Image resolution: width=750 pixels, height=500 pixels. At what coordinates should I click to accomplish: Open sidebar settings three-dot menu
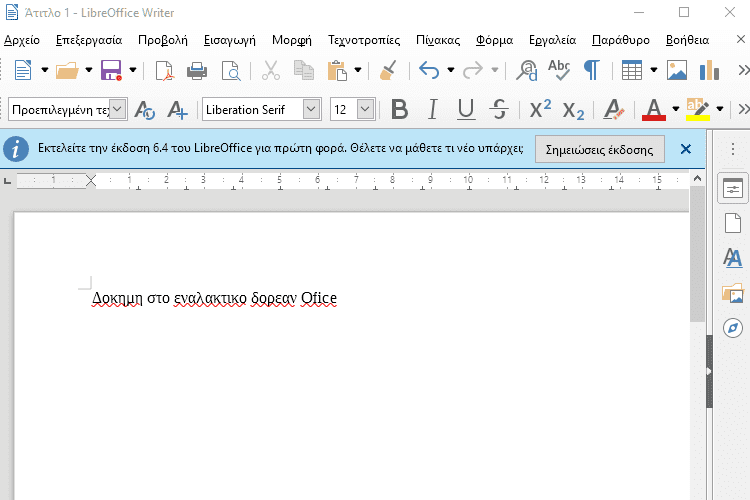[x=732, y=149]
